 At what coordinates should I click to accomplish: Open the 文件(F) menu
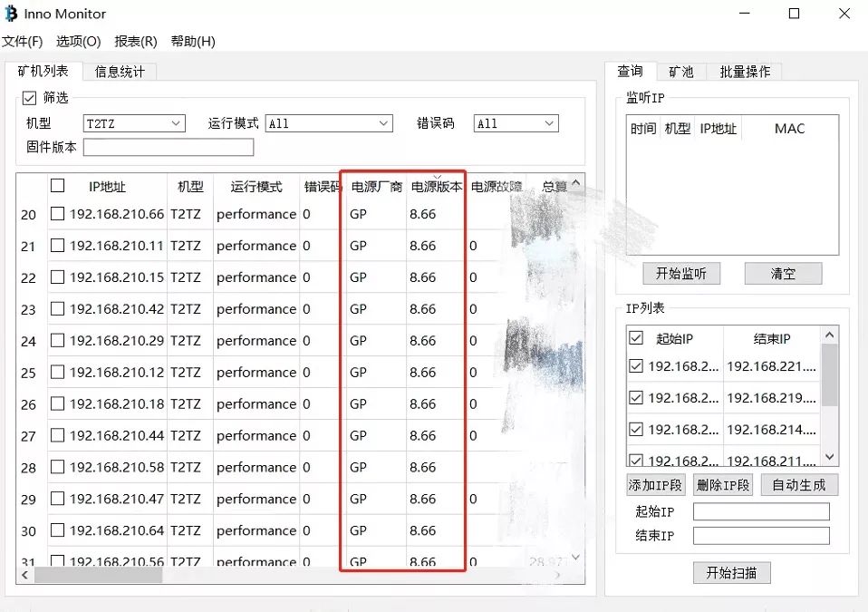[23, 42]
